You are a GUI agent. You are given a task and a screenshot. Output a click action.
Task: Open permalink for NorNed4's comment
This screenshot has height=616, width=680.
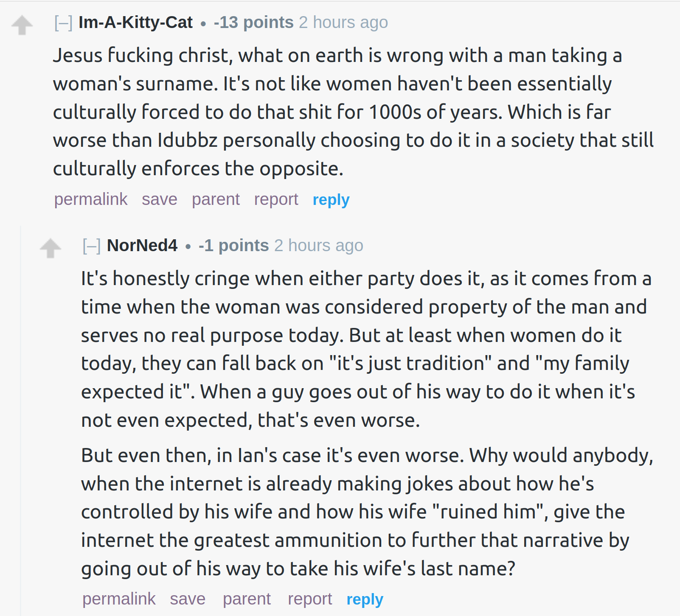(119, 599)
